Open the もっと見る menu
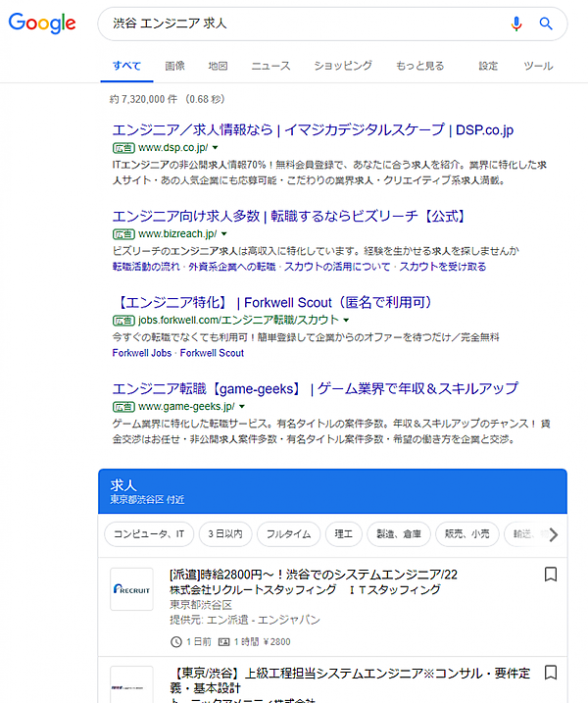588x703 pixels. pyautogui.click(x=420, y=66)
